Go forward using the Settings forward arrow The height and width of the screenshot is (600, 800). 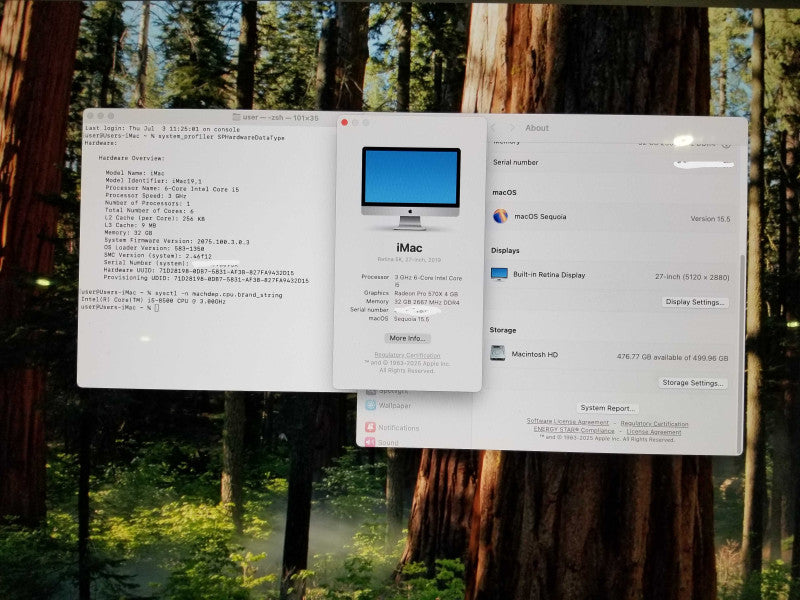[512, 128]
